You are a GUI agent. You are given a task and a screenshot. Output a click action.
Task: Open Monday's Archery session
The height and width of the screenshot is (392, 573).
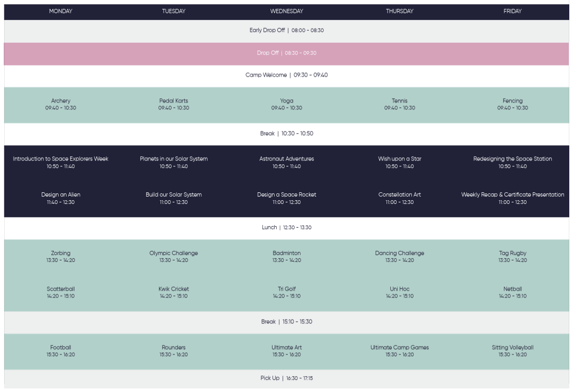click(61, 104)
